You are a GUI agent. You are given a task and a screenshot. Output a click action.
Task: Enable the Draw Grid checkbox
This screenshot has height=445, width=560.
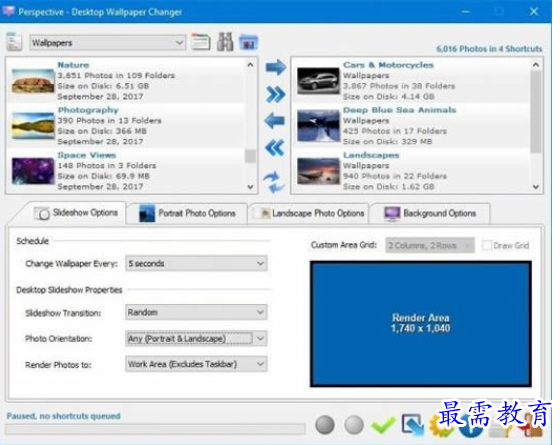click(486, 245)
